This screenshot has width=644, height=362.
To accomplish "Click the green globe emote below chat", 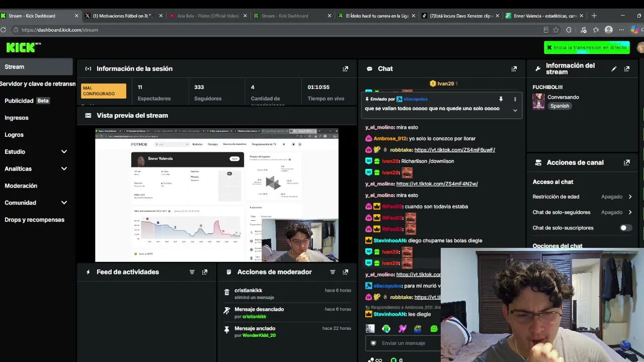I will (386, 328).
